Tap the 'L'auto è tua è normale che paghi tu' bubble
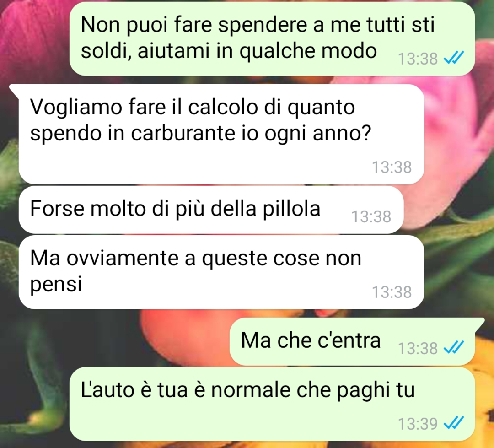The image size is (494, 448). [x=272, y=404]
